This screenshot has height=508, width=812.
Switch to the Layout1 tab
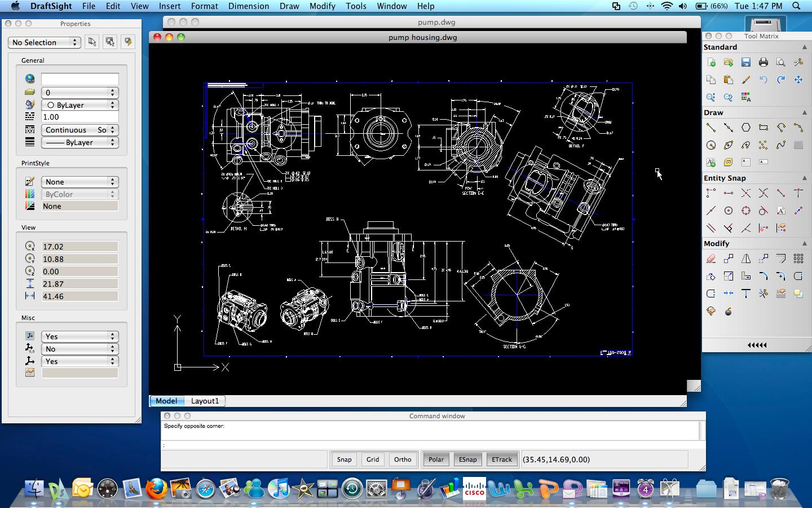[x=205, y=401]
